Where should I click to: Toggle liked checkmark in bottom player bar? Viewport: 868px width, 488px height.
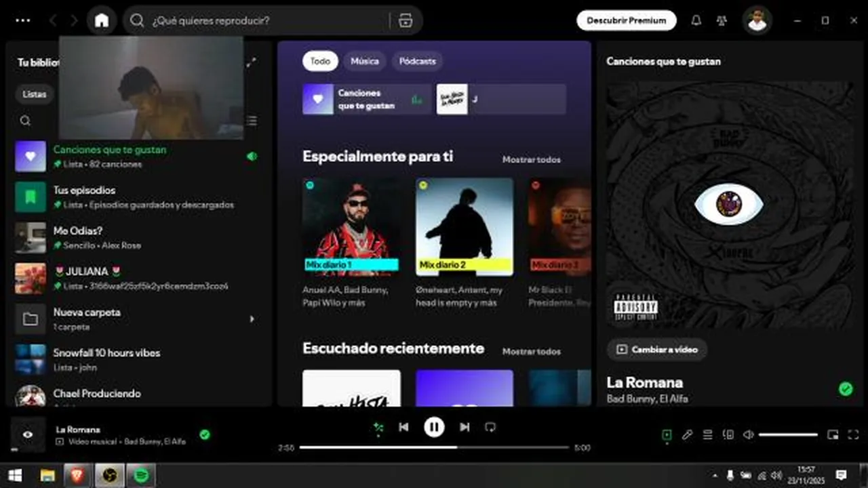pyautogui.click(x=205, y=434)
